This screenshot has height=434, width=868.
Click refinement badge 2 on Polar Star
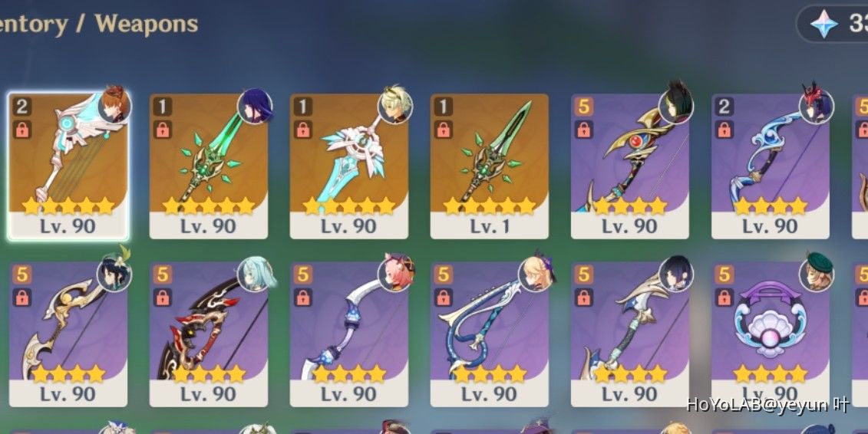[x=22, y=106]
